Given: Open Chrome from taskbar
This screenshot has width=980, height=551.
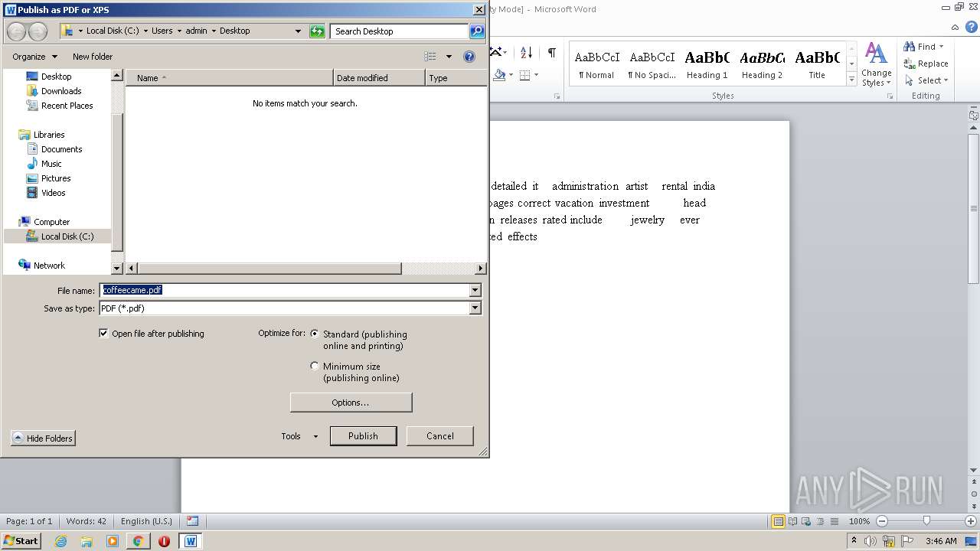Looking at the screenshot, I should click(x=138, y=541).
